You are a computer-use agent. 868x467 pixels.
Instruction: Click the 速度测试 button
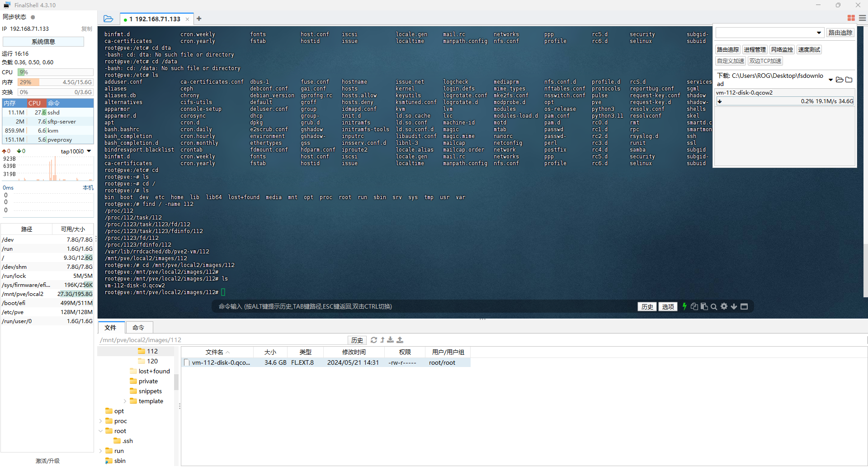tap(809, 49)
